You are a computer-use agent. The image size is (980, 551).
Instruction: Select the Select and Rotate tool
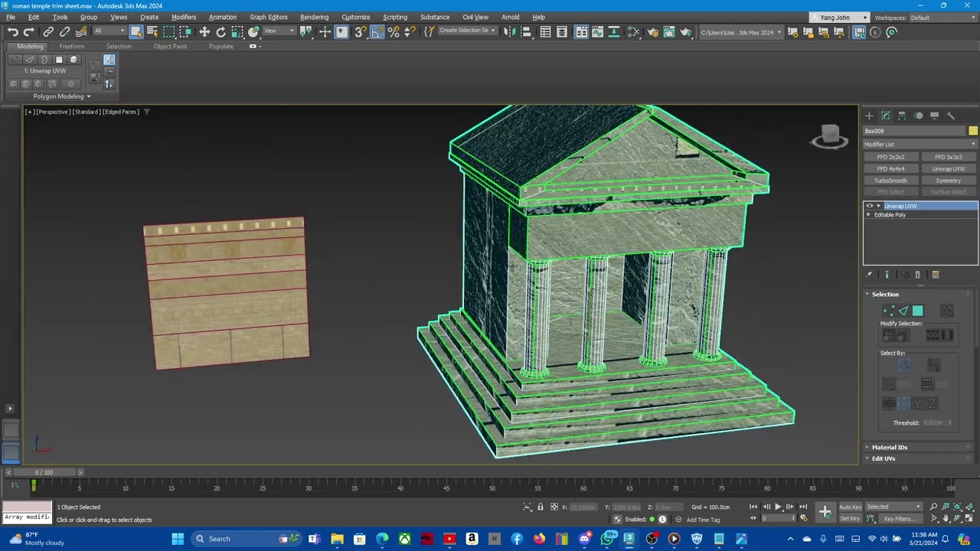point(220,31)
